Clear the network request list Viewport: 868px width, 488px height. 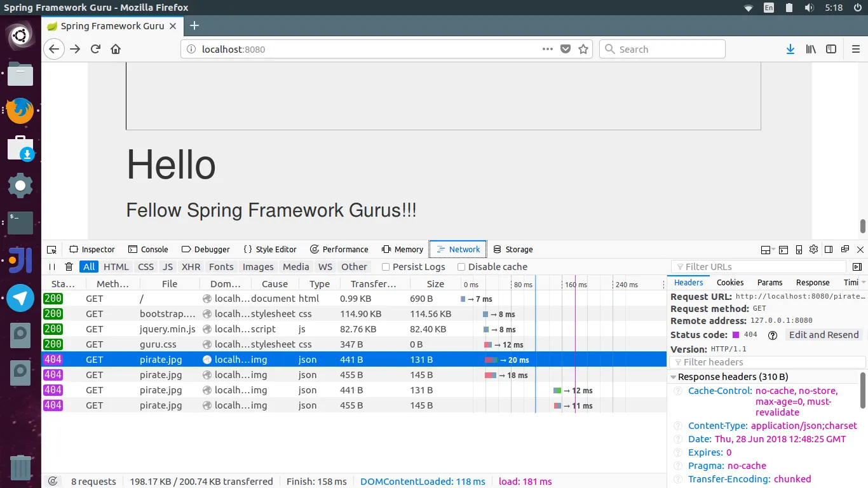pyautogui.click(x=69, y=267)
